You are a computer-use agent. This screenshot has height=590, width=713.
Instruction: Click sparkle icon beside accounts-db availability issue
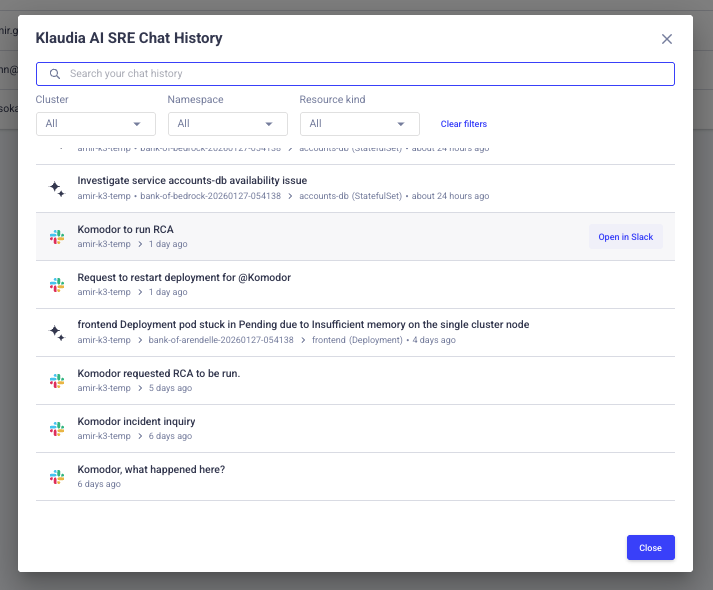coord(57,189)
